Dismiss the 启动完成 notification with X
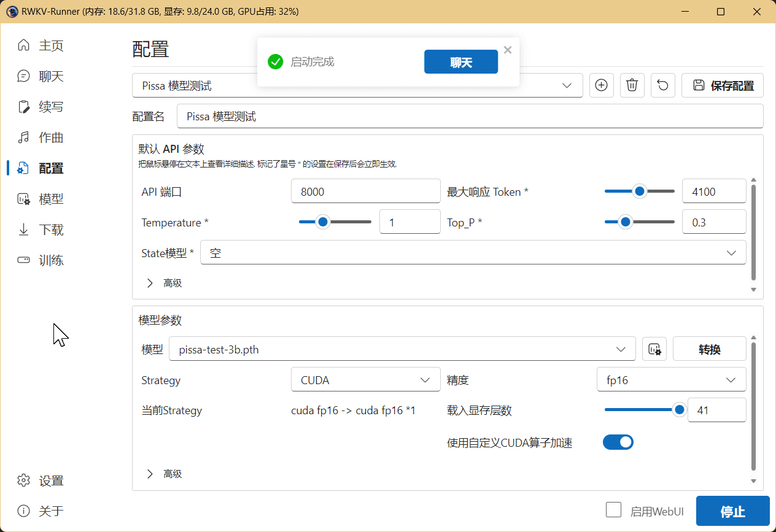 click(507, 50)
